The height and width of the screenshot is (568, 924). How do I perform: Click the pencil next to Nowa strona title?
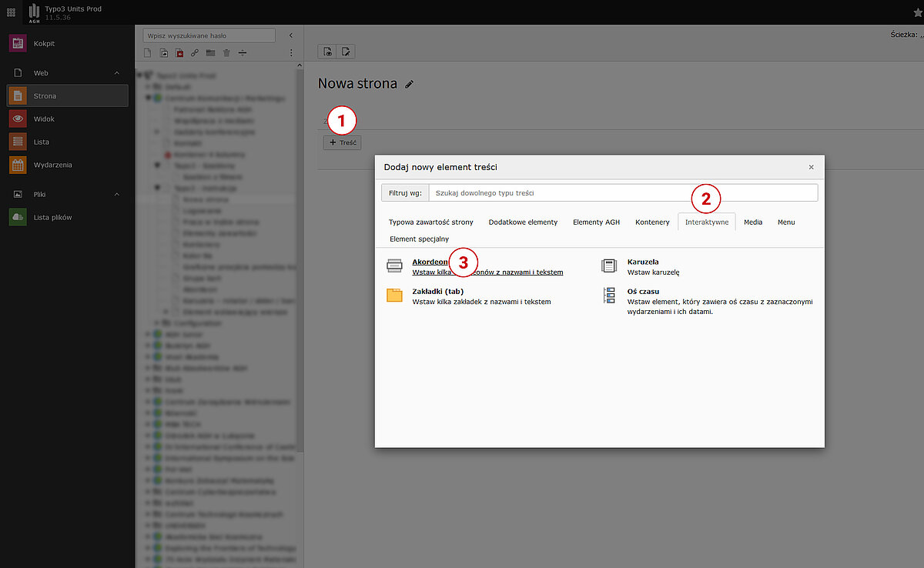tap(410, 84)
